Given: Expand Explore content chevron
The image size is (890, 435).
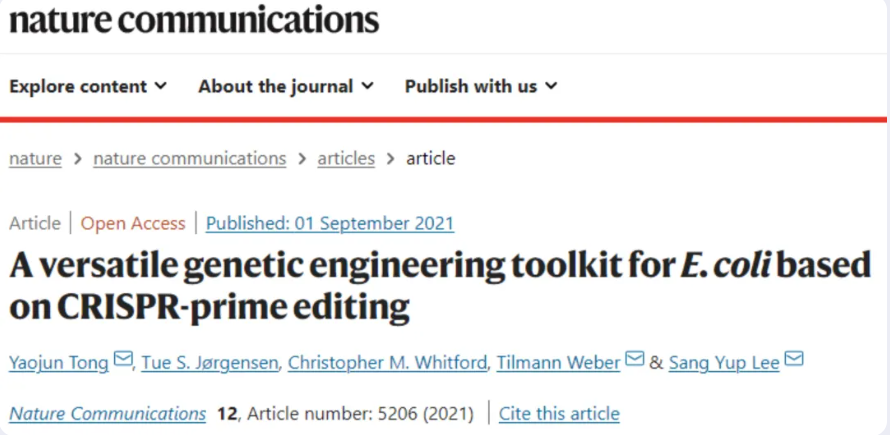Looking at the screenshot, I should (x=161, y=86).
